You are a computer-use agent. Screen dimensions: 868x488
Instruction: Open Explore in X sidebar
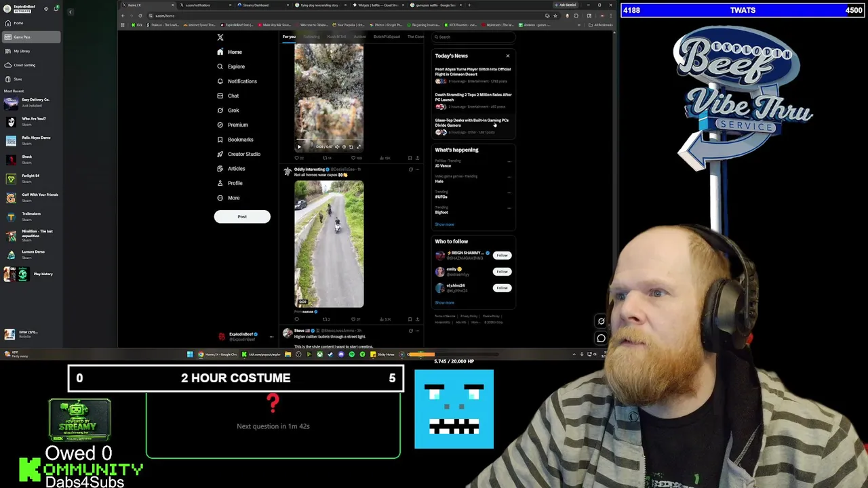point(231,66)
